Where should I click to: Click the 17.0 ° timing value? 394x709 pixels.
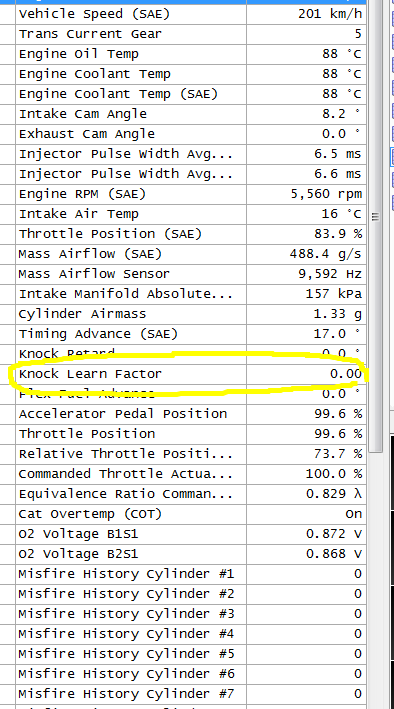click(337, 334)
